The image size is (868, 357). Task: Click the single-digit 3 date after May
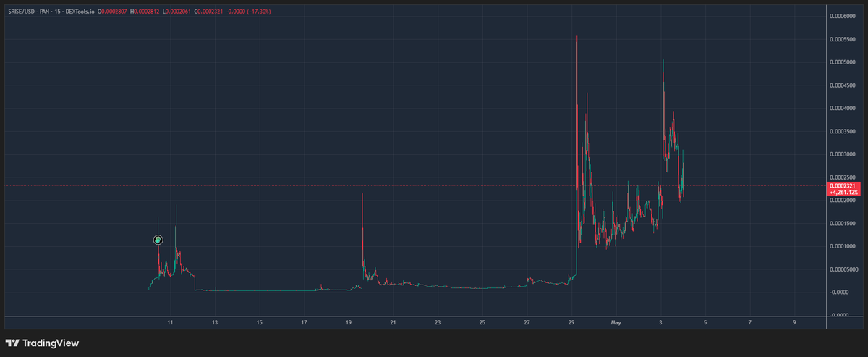click(661, 322)
